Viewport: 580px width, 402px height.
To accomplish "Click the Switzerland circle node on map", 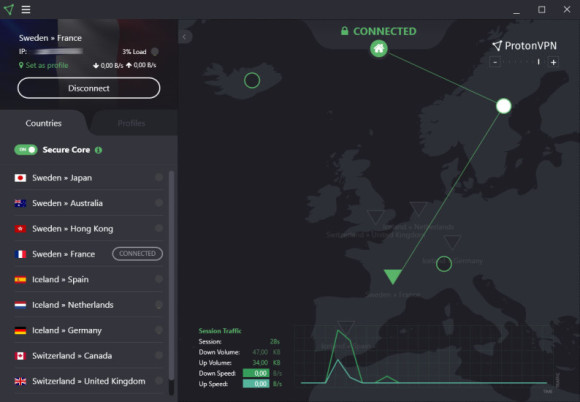I will pyautogui.click(x=444, y=264).
